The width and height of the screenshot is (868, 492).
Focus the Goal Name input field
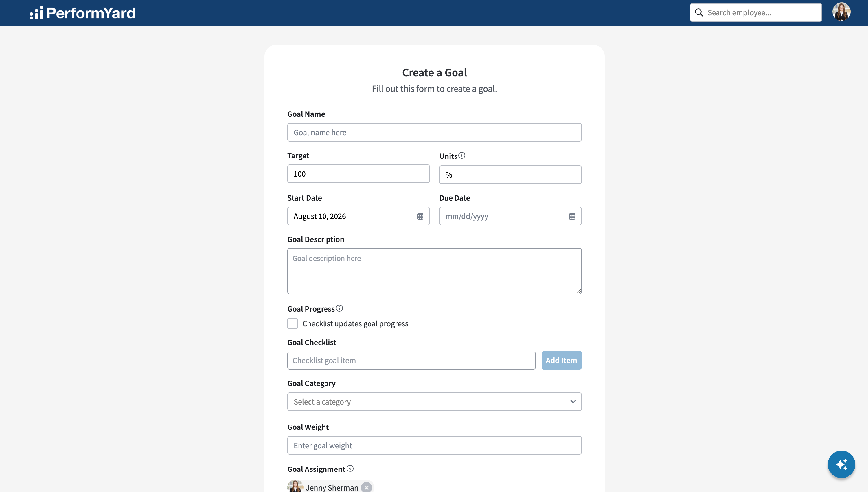(x=434, y=132)
